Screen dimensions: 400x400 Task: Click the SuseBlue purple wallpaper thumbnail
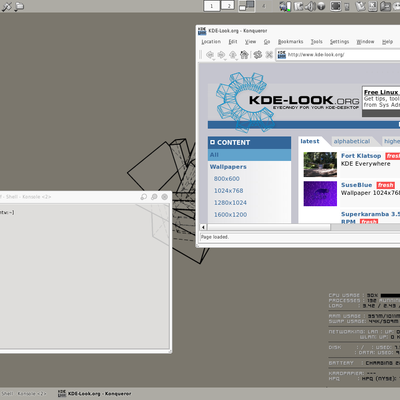tap(320, 194)
